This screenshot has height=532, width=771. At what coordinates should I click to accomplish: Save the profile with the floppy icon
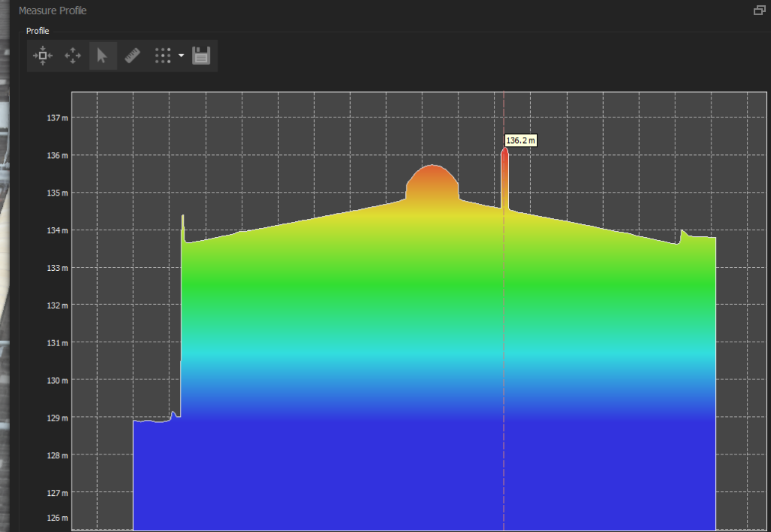pyautogui.click(x=201, y=56)
